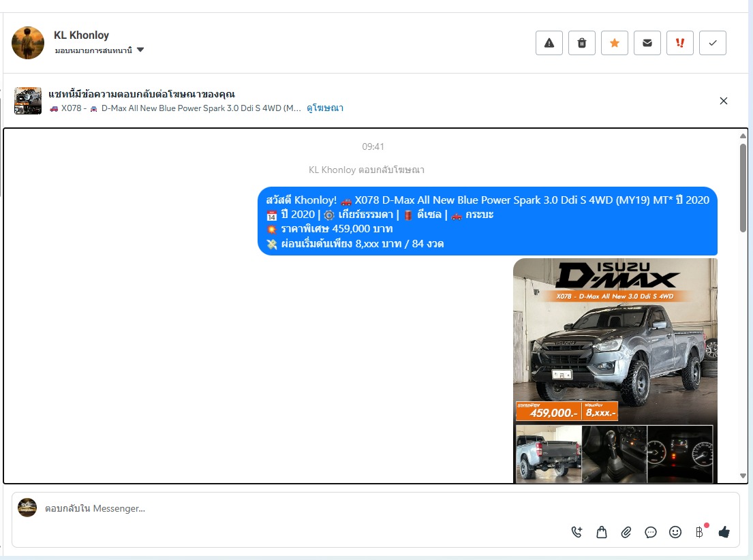Delete conversation with the trash icon
753x560 pixels.
pyautogui.click(x=582, y=43)
